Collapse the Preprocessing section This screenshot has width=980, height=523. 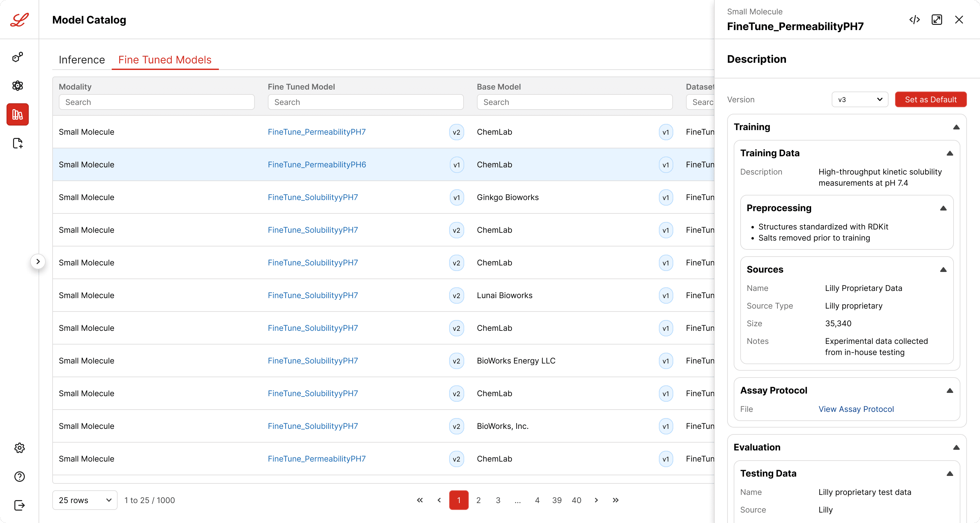(x=943, y=208)
